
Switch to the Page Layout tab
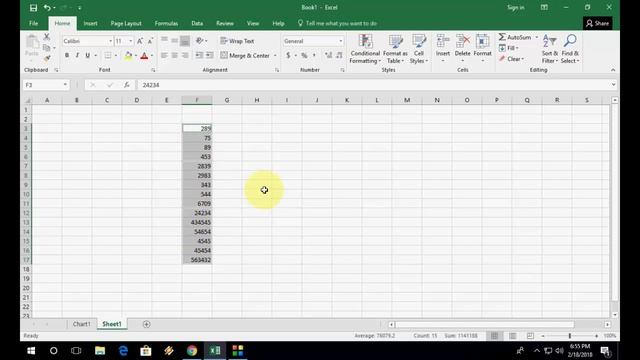pos(126,23)
